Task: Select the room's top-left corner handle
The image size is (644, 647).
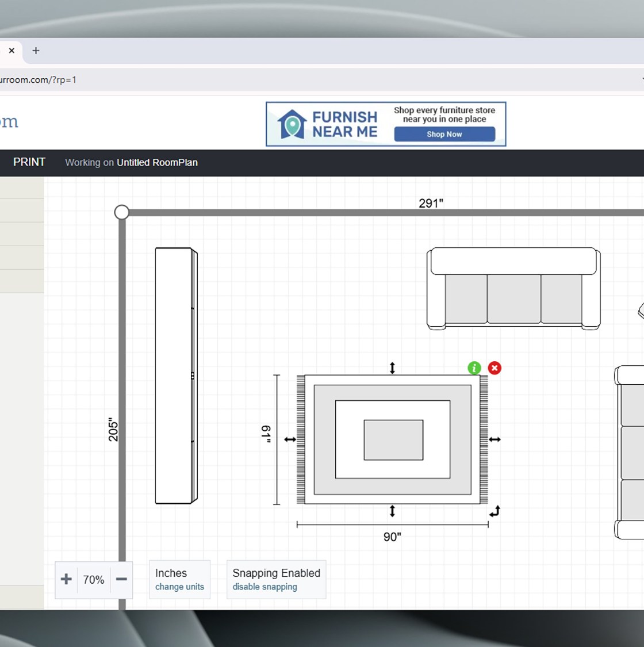Action: click(x=121, y=212)
